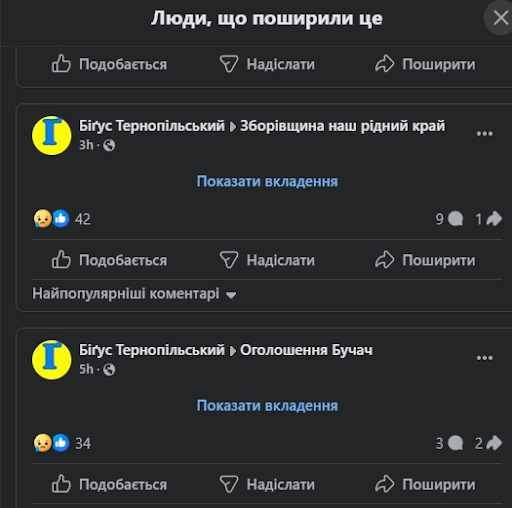View the 9 comments on the Зборівщина post

point(449,219)
